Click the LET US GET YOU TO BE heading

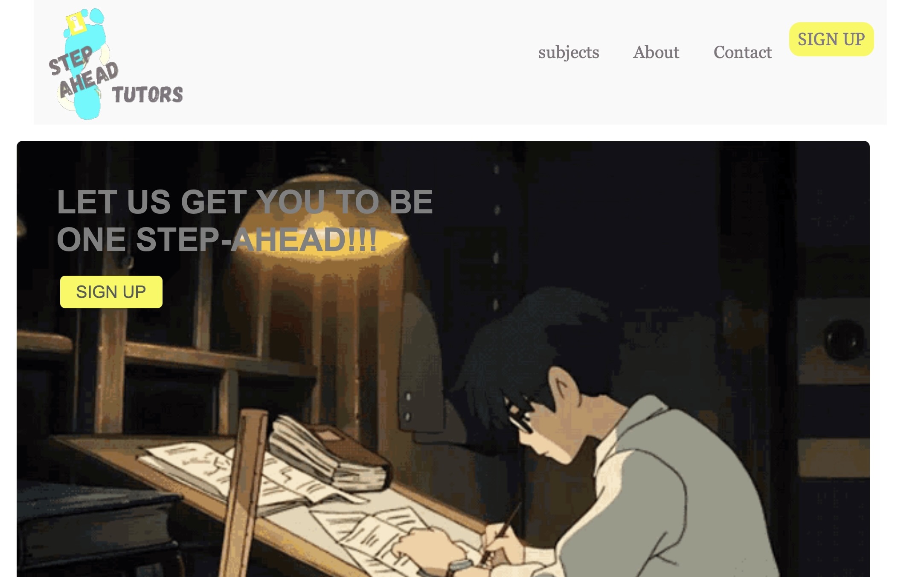coord(245,202)
